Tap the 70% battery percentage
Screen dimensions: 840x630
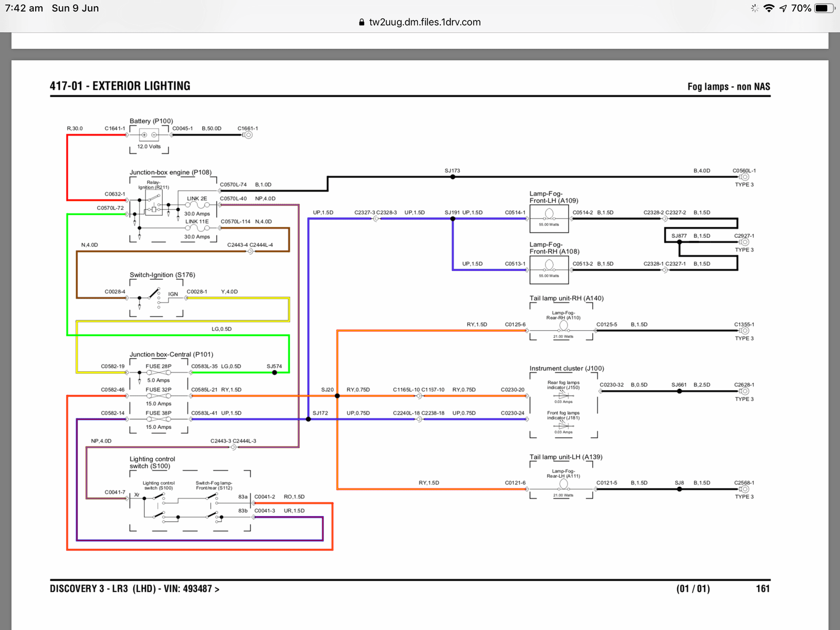click(x=801, y=8)
